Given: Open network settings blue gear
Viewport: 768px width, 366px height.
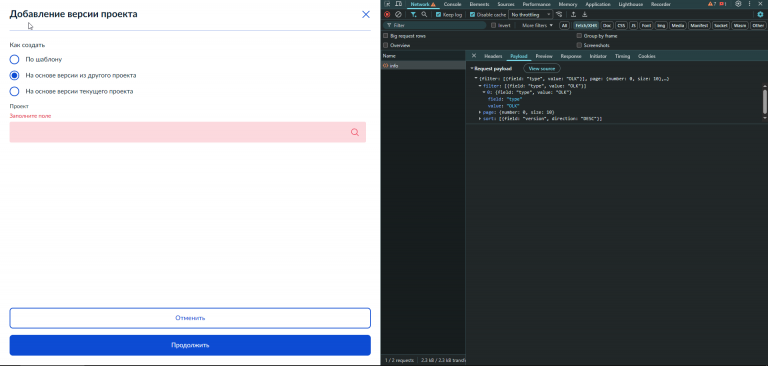Looking at the screenshot, I should (760, 15).
